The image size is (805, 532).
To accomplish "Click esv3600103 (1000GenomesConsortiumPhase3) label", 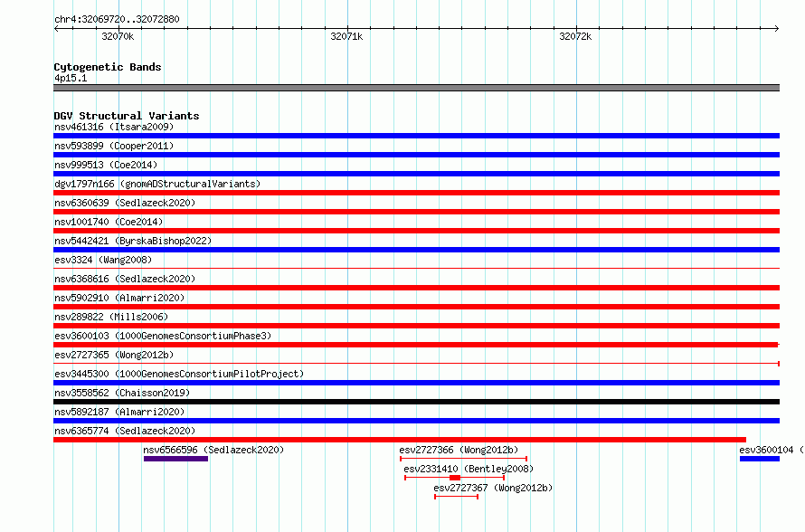I will [x=163, y=336].
